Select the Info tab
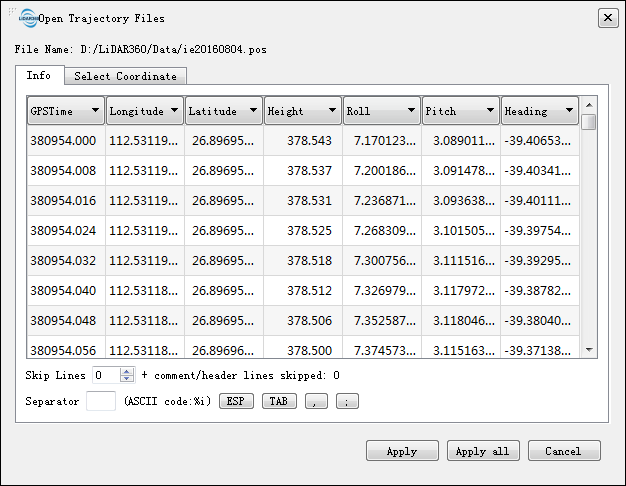The image size is (626, 486). [x=39, y=76]
